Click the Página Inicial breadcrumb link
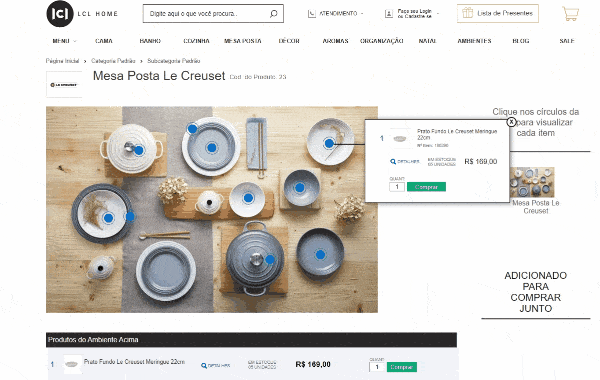Viewport: 600px width, 380px height. click(x=62, y=61)
